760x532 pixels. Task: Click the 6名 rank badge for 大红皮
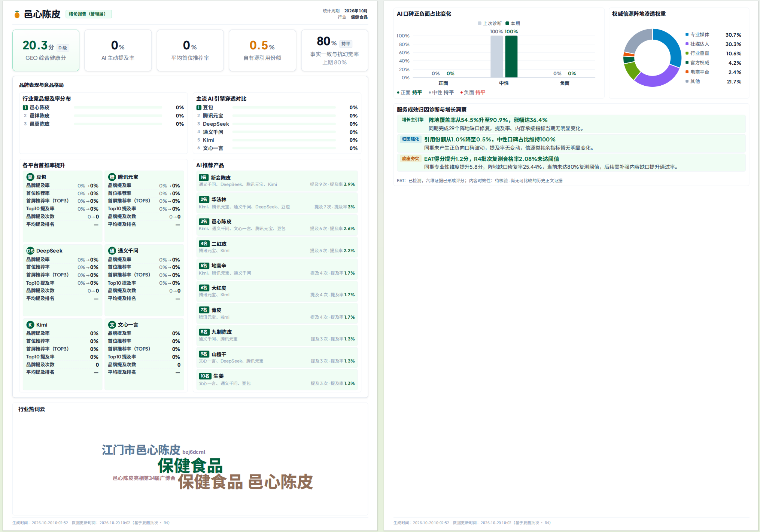coord(204,288)
